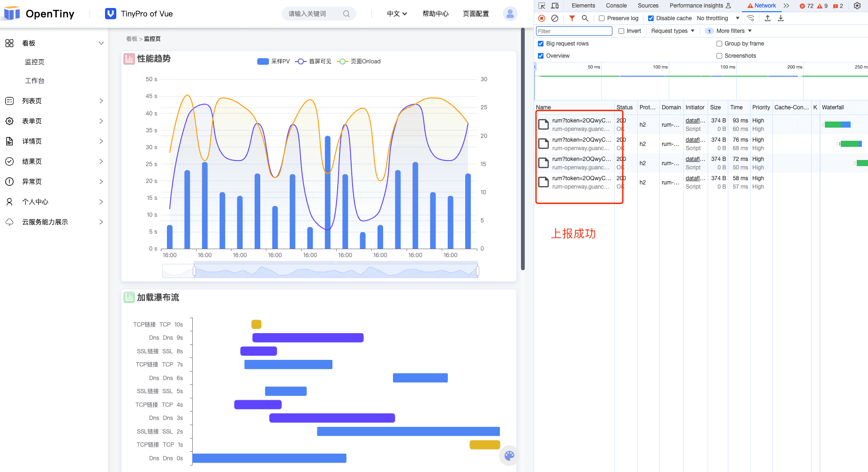
Task: Select the Network tab
Action: pos(762,6)
